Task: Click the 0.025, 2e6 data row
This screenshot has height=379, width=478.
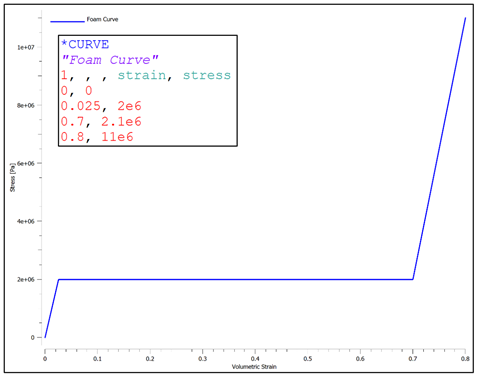Action: click(x=101, y=106)
